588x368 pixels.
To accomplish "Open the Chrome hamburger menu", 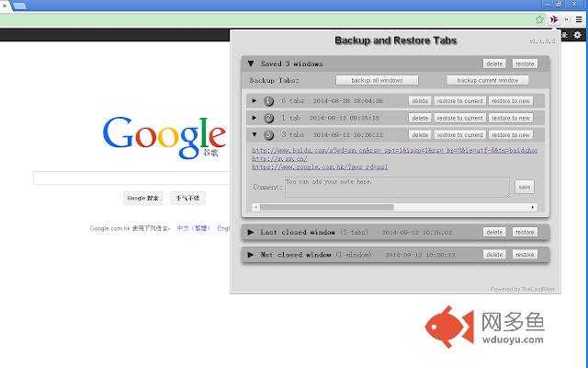I will point(579,19).
